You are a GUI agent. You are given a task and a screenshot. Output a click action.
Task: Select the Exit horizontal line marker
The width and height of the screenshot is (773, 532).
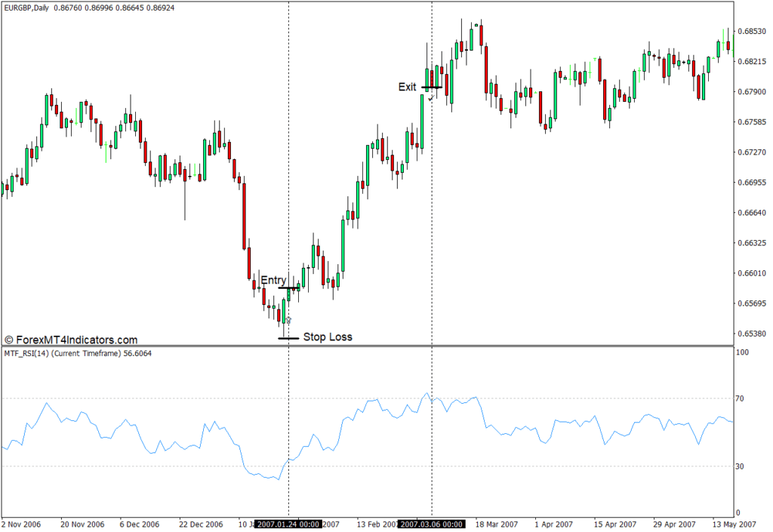(x=431, y=88)
